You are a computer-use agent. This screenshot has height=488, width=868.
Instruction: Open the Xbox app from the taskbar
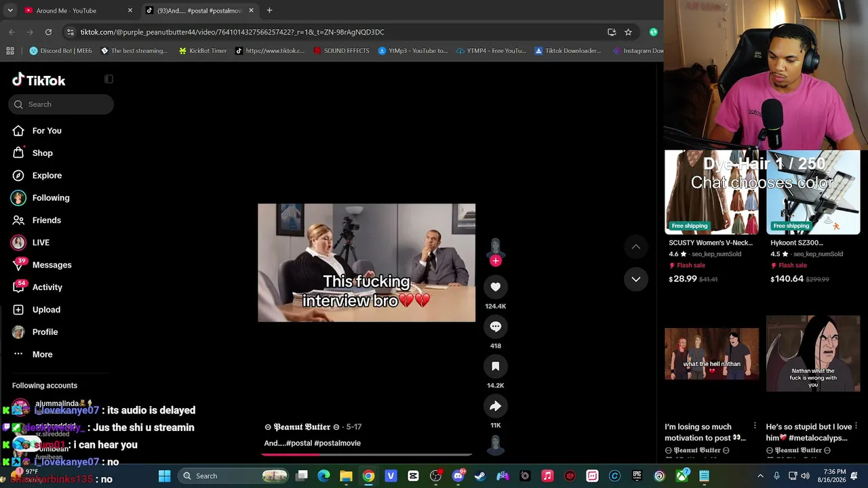click(x=682, y=476)
